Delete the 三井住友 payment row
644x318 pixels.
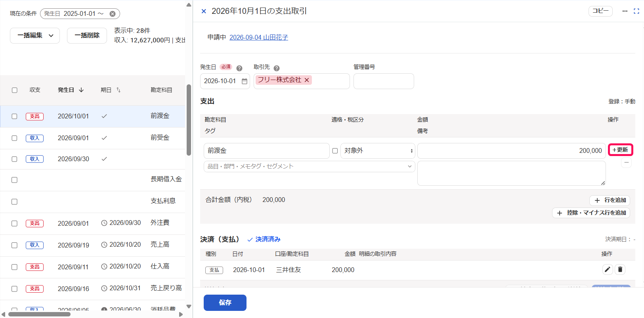(x=620, y=269)
